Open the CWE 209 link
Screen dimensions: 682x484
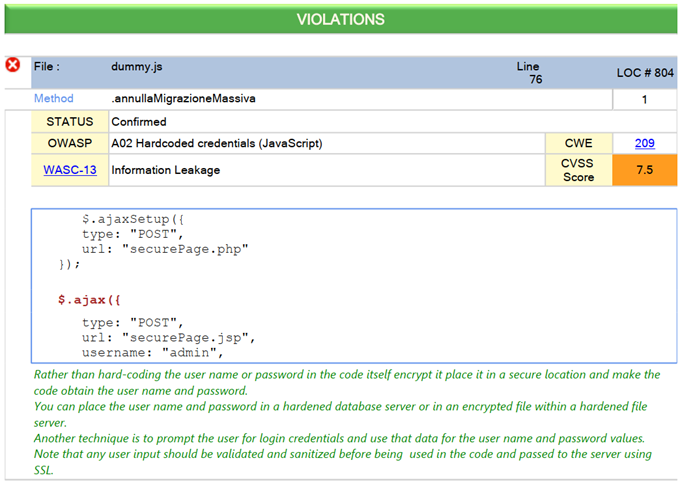pos(644,143)
